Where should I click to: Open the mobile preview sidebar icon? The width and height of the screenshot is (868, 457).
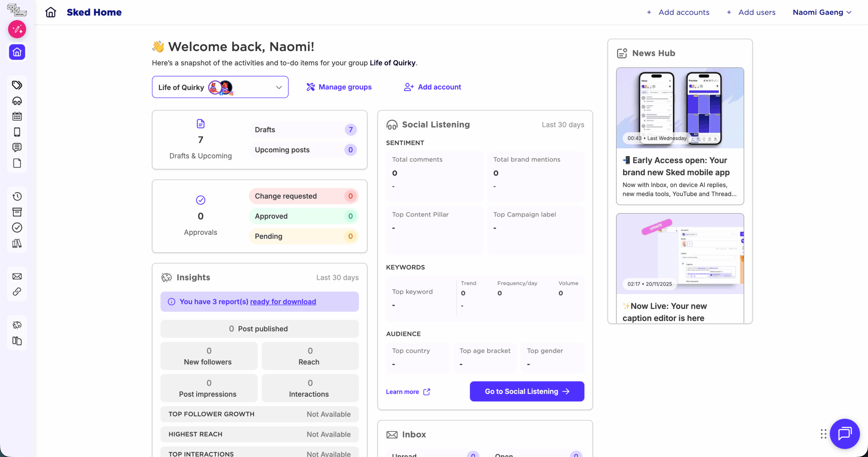coord(17,132)
